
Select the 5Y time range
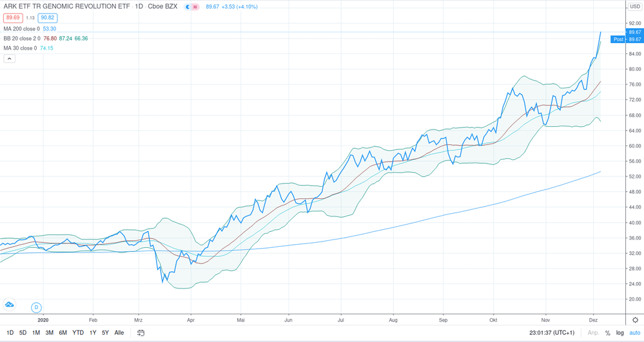point(105,333)
